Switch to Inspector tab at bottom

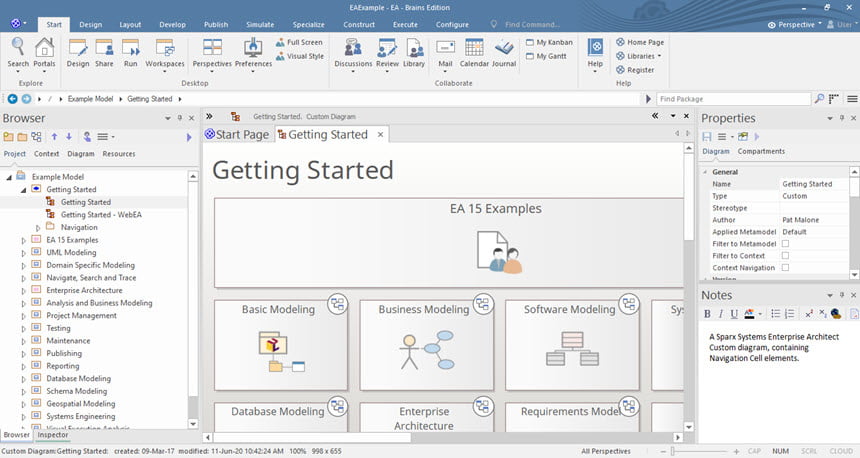[53, 435]
